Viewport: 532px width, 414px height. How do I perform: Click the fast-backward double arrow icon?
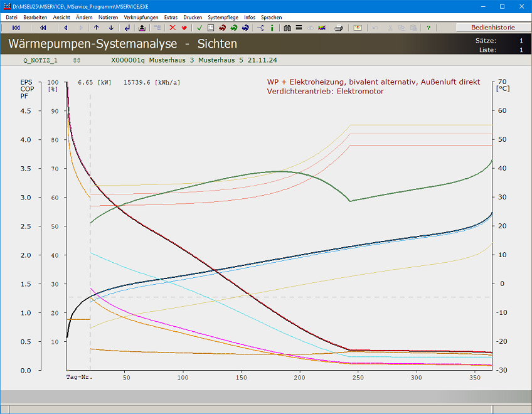click(43, 28)
